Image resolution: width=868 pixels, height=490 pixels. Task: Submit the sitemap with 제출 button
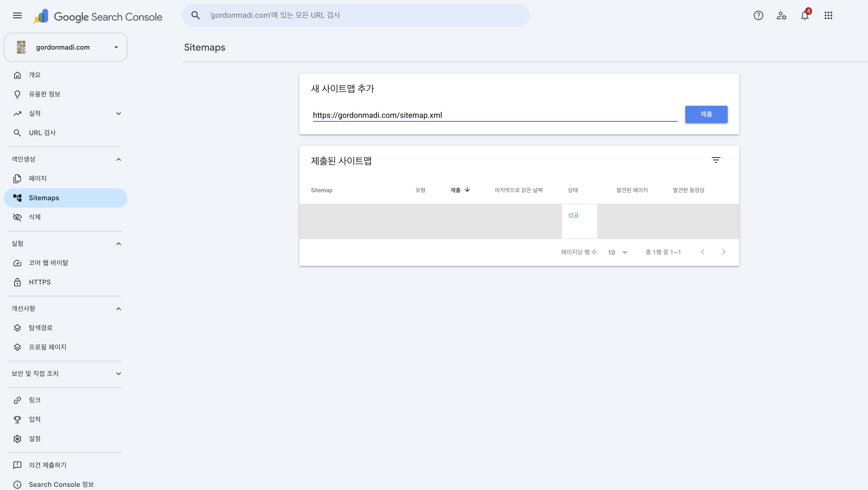click(706, 114)
